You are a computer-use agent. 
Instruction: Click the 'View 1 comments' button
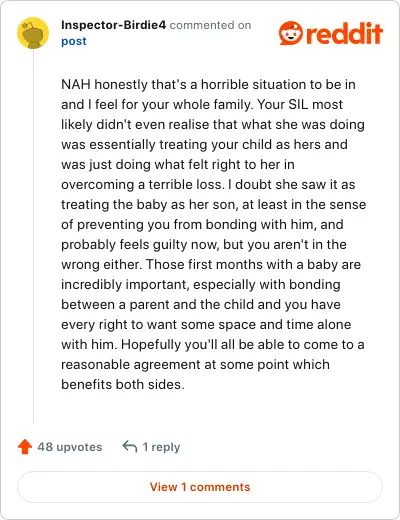click(200, 487)
